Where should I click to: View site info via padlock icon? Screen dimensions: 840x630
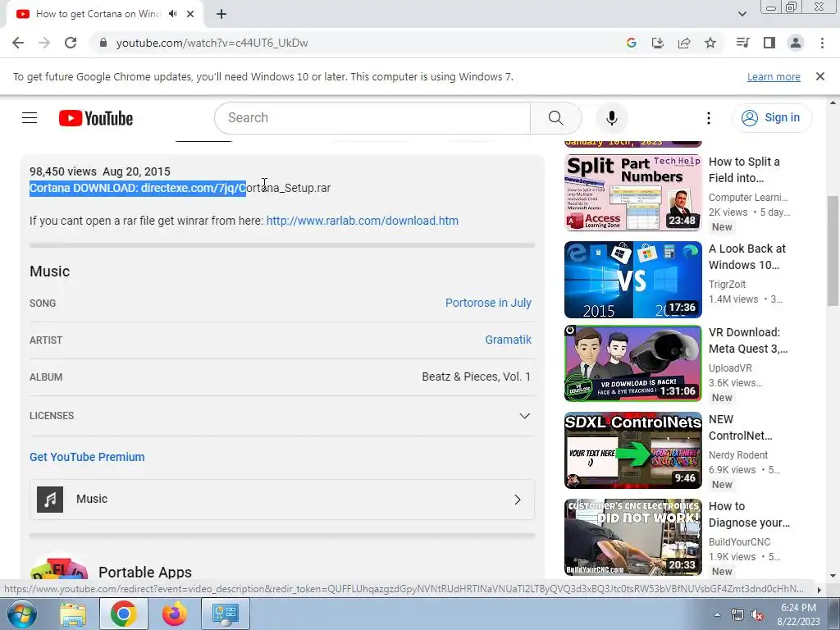coord(103,43)
